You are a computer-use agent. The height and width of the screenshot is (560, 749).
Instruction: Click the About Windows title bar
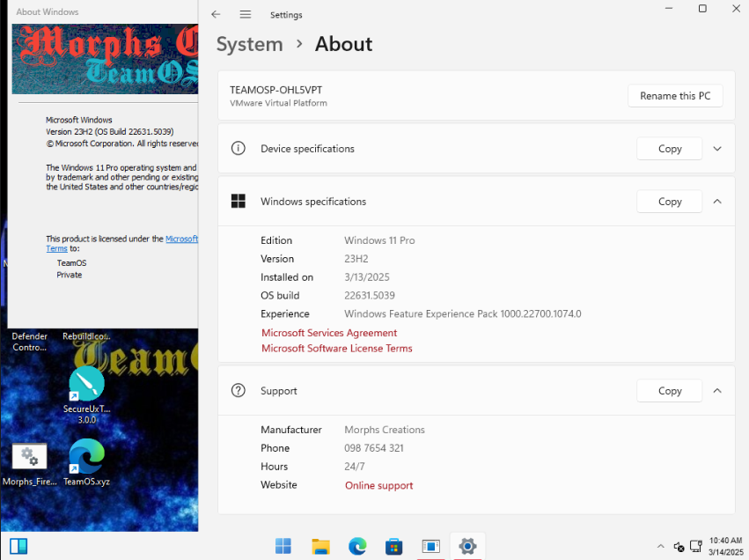[x=103, y=11]
